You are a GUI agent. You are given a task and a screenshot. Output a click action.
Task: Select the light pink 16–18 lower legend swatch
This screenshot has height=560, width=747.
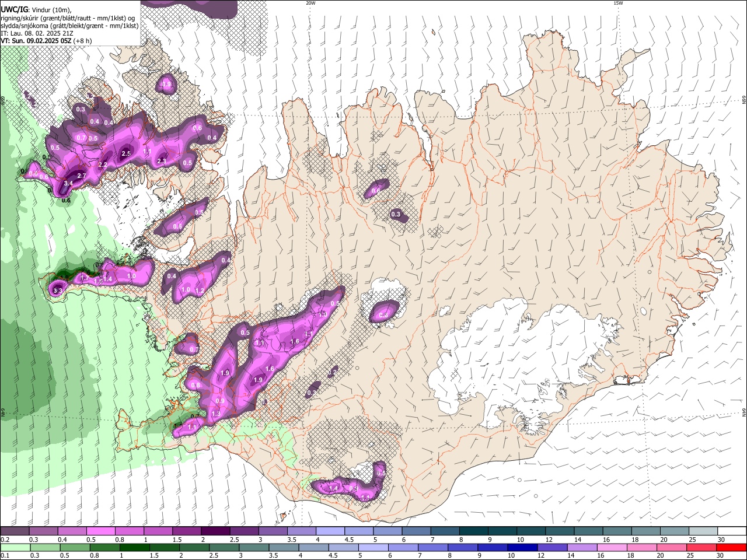point(612,547)
